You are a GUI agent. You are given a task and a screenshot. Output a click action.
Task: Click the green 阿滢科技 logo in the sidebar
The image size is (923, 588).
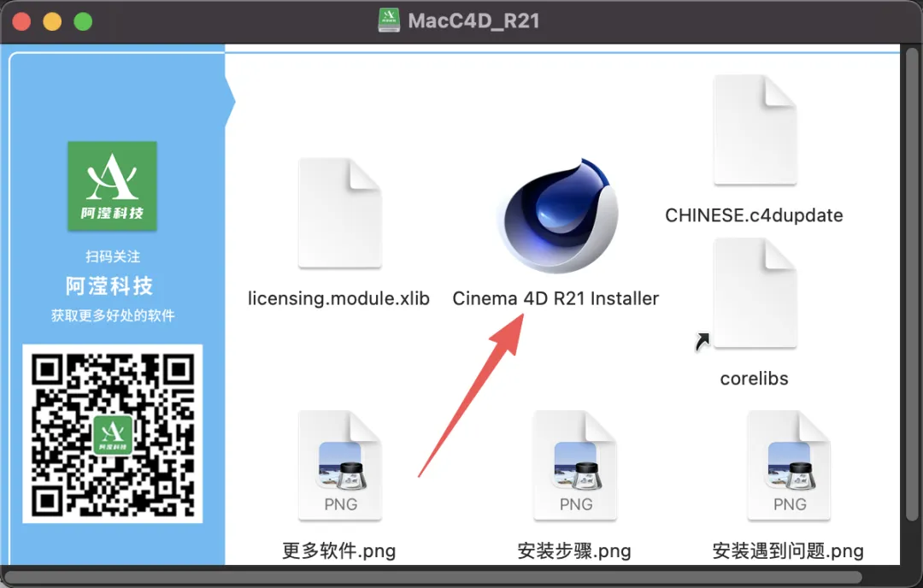pyautogui.click(x=112, y=185)
